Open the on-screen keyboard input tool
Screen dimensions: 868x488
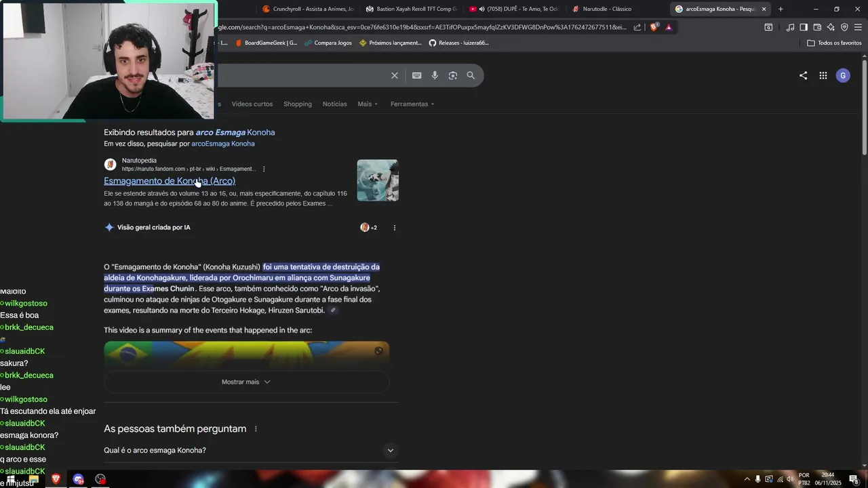pos(416,75)
